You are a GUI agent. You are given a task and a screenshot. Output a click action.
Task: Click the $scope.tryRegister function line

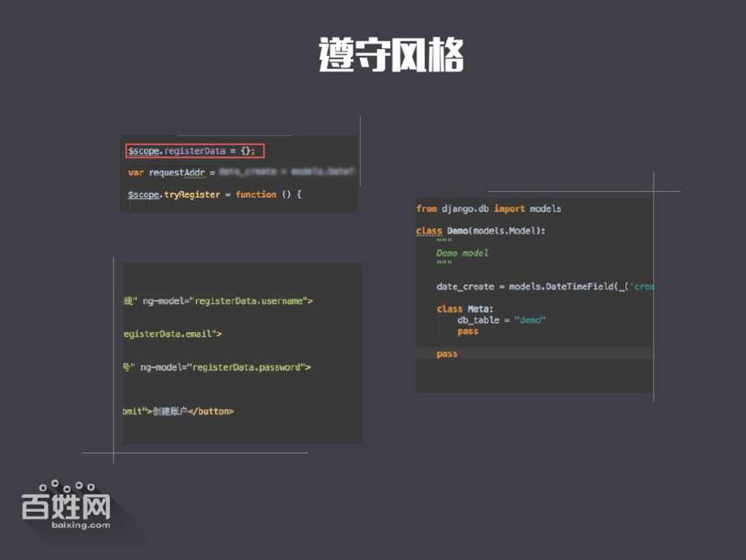click(214, 194)
